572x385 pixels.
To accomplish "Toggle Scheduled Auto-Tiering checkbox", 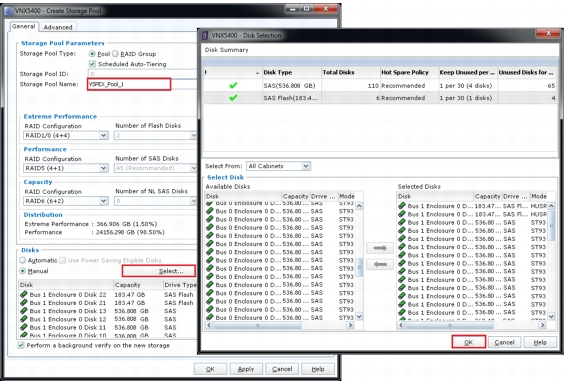I will pos(92,64).
